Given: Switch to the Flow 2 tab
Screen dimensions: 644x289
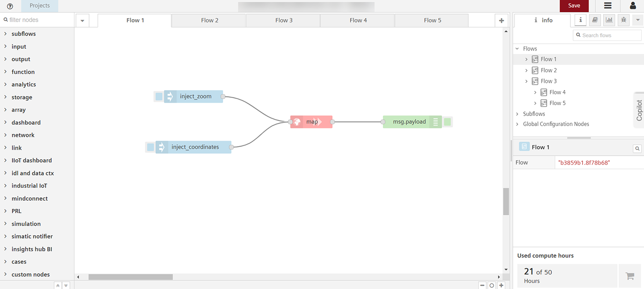Looking at the screenshot, I should coord(210,20).
